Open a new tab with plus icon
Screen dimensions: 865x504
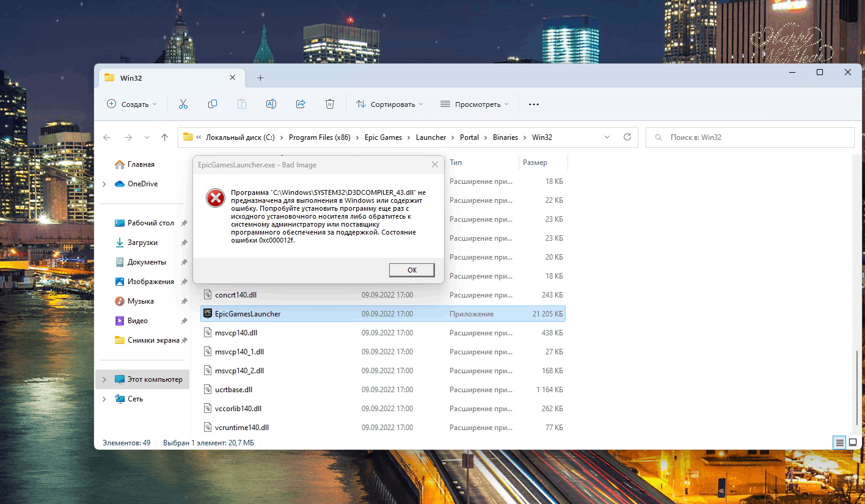260,78
